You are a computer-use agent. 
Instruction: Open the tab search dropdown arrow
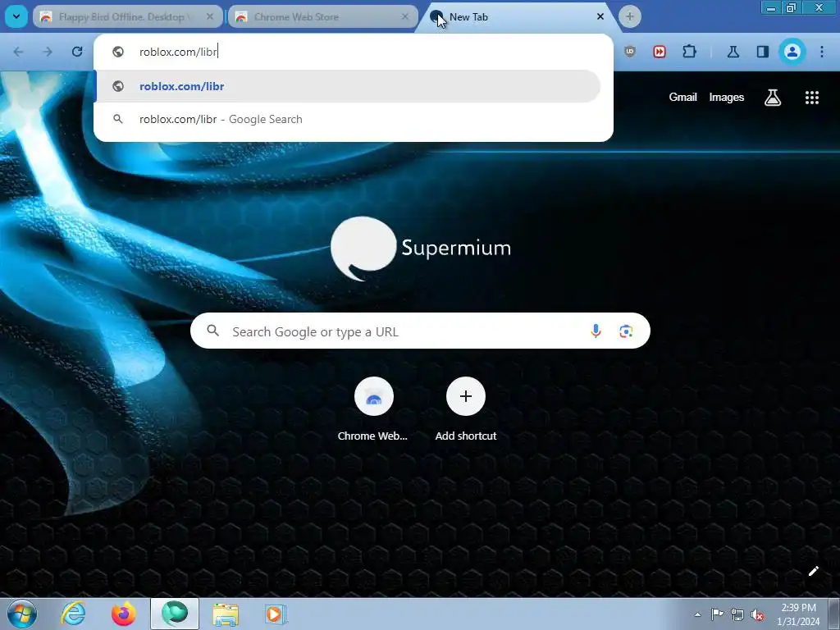pos(16,16)
